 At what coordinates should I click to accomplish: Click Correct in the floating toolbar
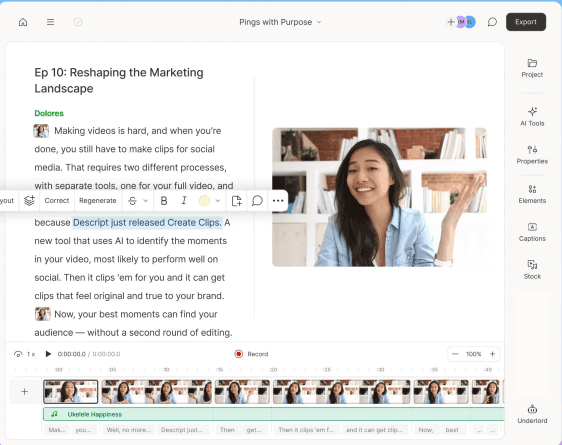pos(57,201)
